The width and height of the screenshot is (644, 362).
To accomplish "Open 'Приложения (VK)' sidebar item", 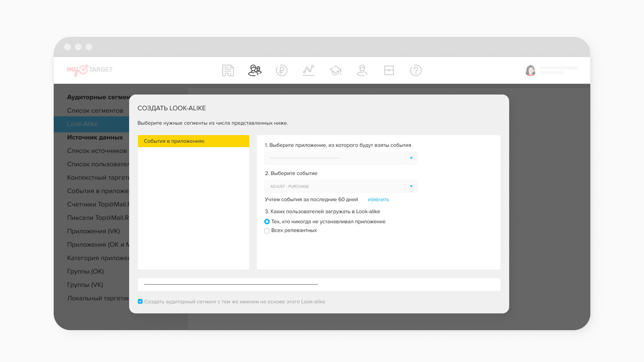I will tap(94, 231).
